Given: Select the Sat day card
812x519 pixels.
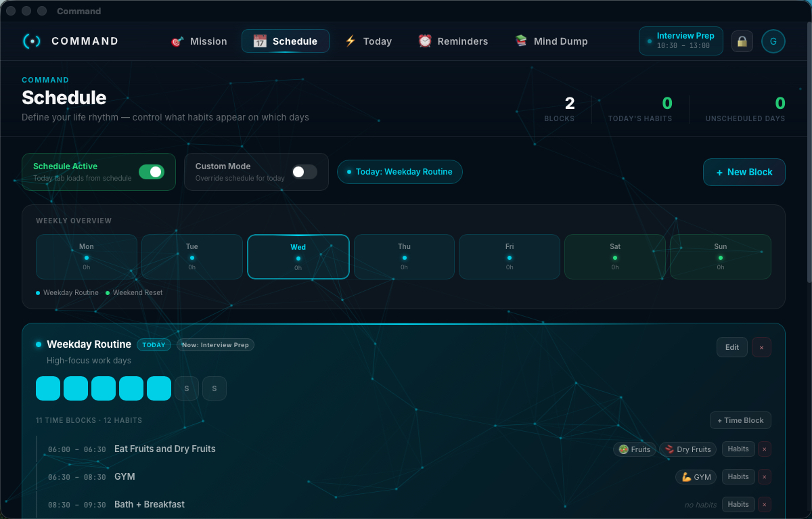Looking at the screenshot, I should [615, 256].
